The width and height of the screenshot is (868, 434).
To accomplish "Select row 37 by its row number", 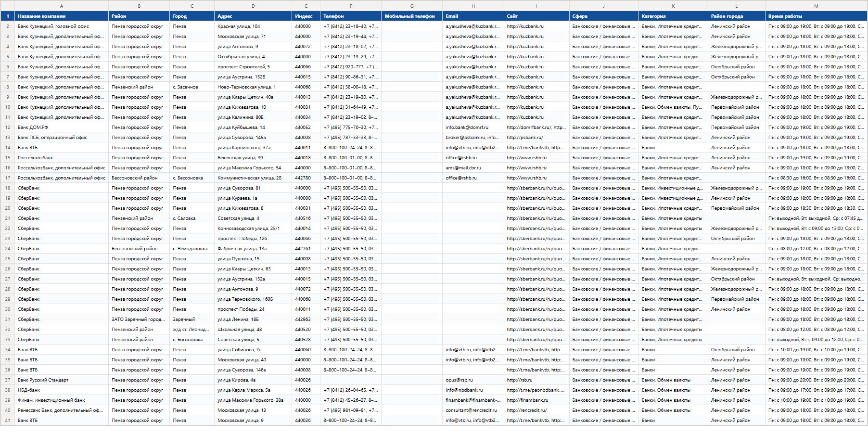I will point(7,380).
